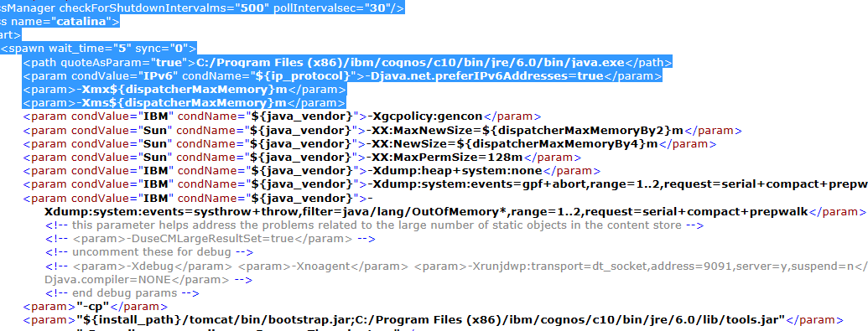This screenshot has height=331, width=868.
Task: Click the -Xmx${dispatcherMaxMemory}m parameter text
Action: tap(182, 89)
